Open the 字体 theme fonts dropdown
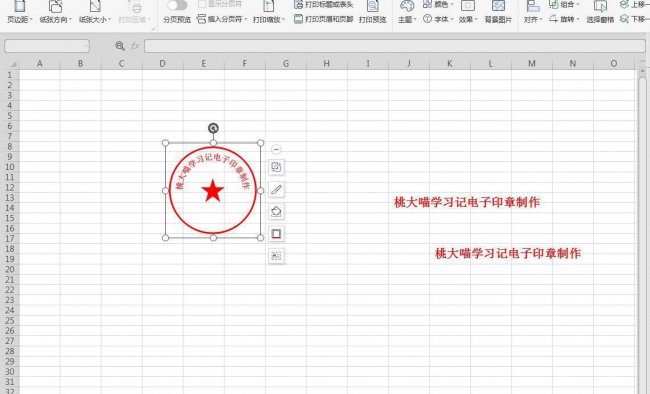Image resolution: width=650 pixels, height=394 pixels. [x=438, y=19]
